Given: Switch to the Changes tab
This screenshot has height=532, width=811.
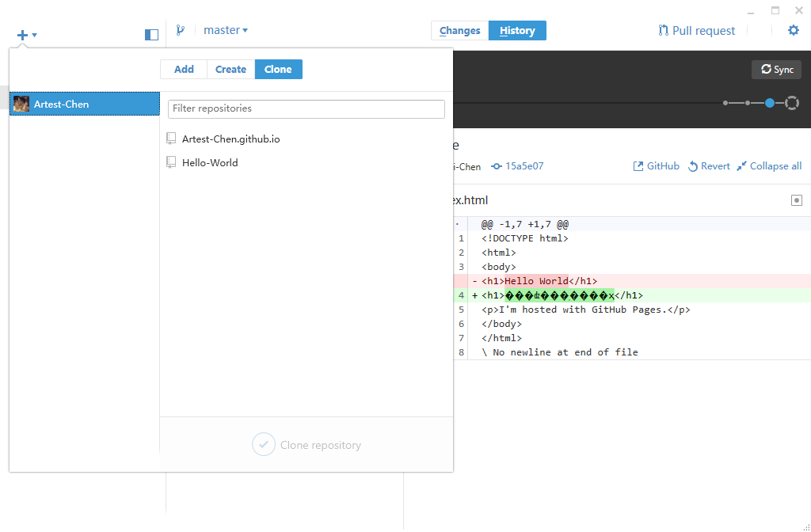Looking at the screenshot, I should coord(460,31).
